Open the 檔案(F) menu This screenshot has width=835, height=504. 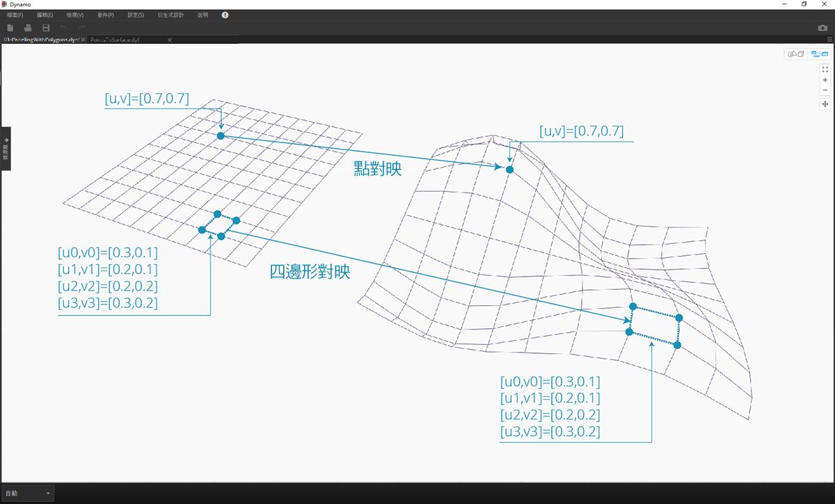click(x=15, y=15)
